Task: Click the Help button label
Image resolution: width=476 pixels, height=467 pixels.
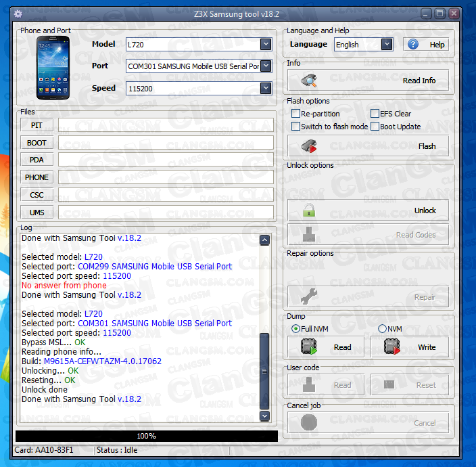Action: click(x=437, y=45)
